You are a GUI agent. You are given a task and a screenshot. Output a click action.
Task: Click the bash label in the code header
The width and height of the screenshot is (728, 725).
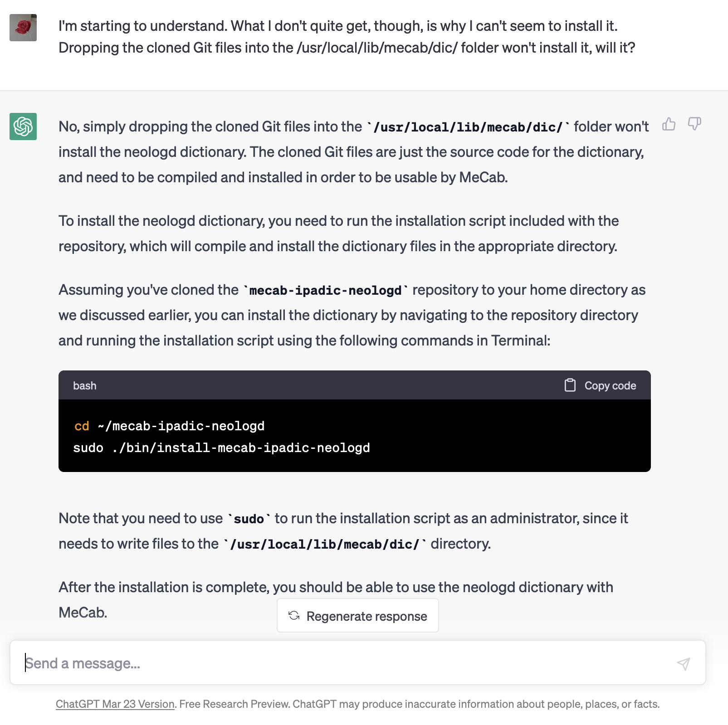tap(85, 386)
